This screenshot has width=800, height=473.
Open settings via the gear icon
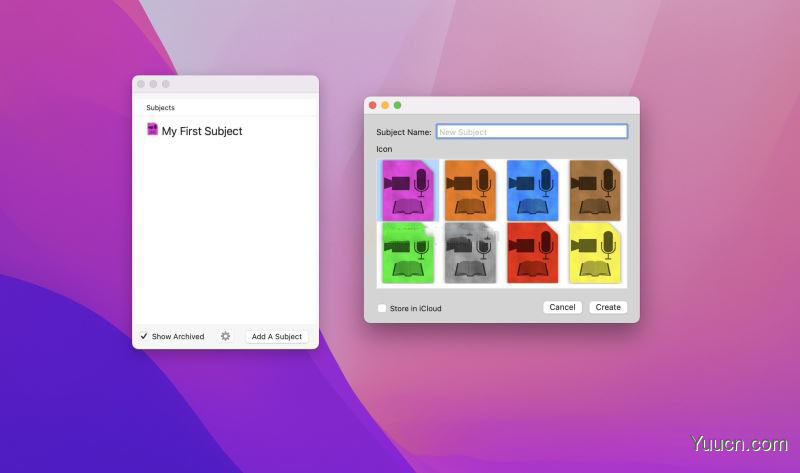[x=225, y=336]
